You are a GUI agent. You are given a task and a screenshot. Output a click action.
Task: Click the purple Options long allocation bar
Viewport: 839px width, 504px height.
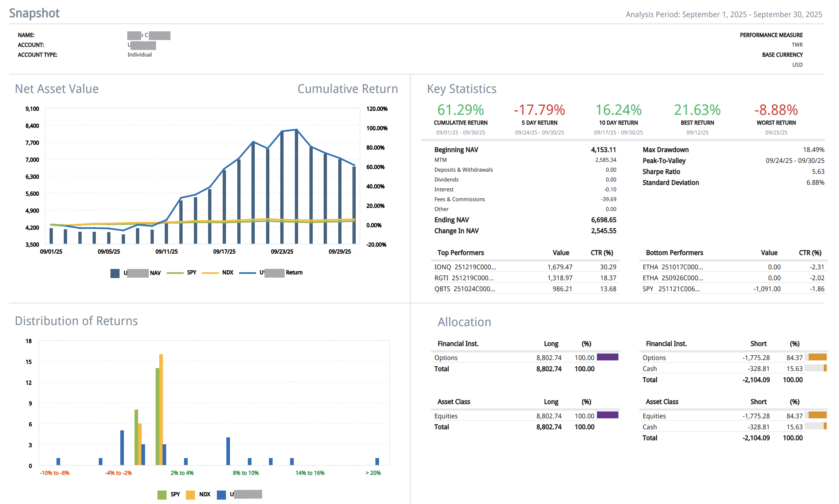(607, 357)
